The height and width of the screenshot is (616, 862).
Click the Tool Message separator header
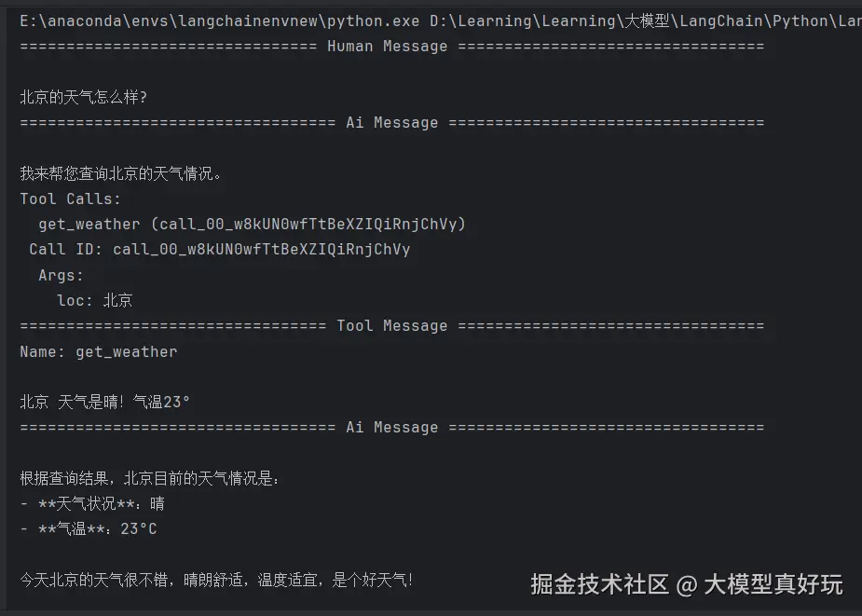point(391,326)
